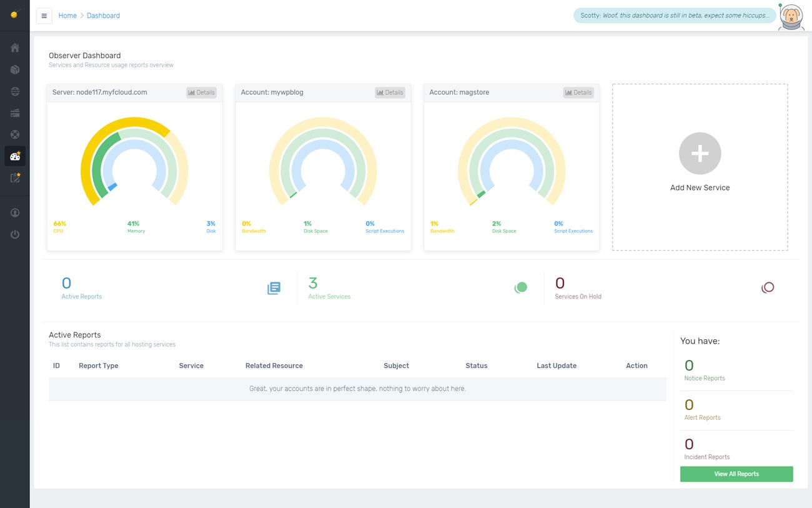
Task: Click the power (logout) sidebar icon
Action: click(15, 234)
